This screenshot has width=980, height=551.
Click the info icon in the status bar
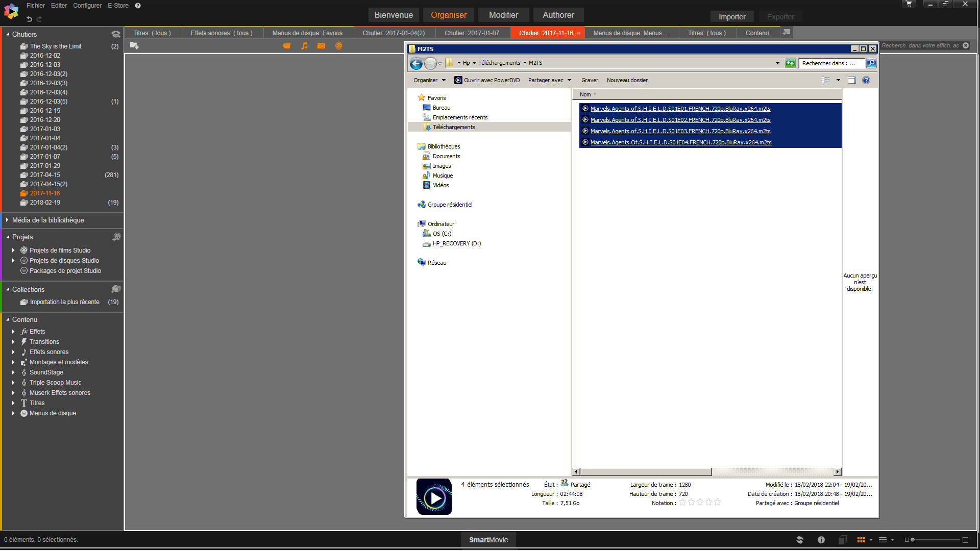(x=821, y=540)
